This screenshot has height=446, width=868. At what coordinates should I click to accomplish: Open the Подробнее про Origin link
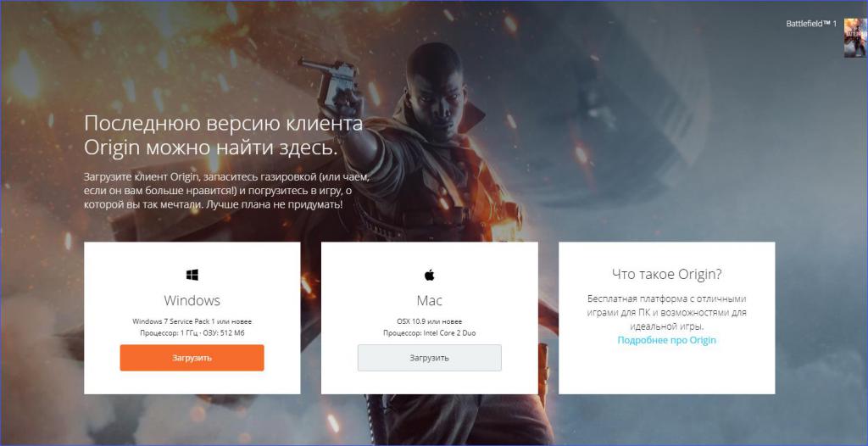tap(666, 340)
